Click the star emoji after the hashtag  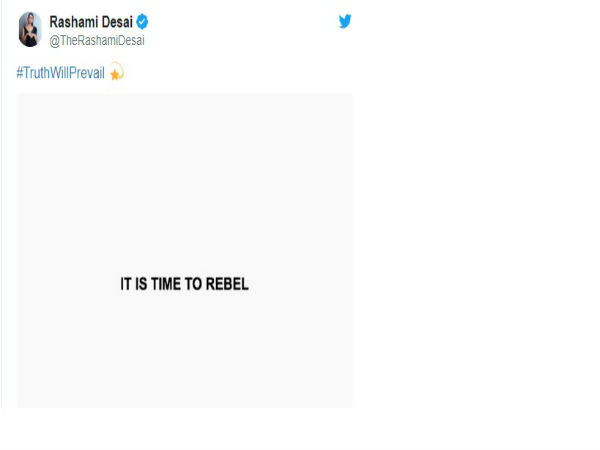(116, 74)
